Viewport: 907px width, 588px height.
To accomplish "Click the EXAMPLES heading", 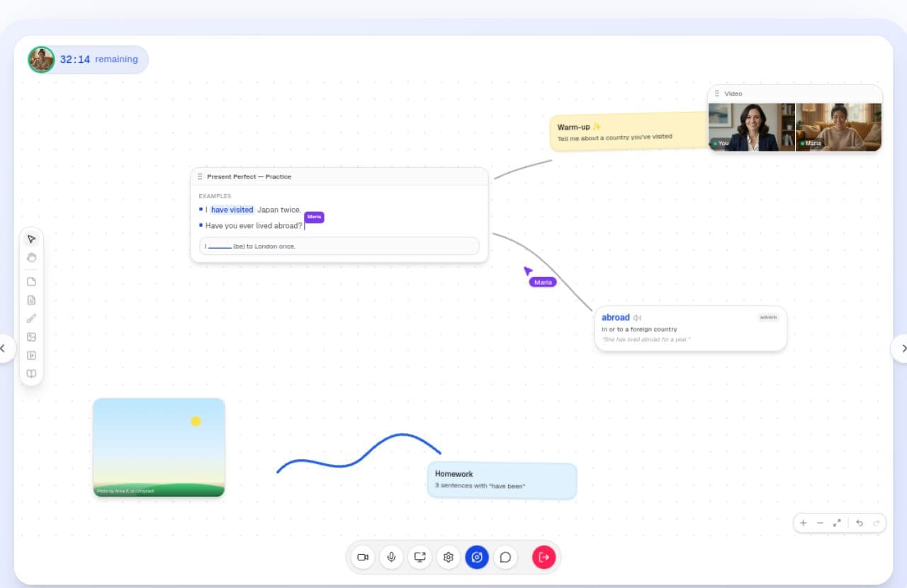I will [215, 196].
